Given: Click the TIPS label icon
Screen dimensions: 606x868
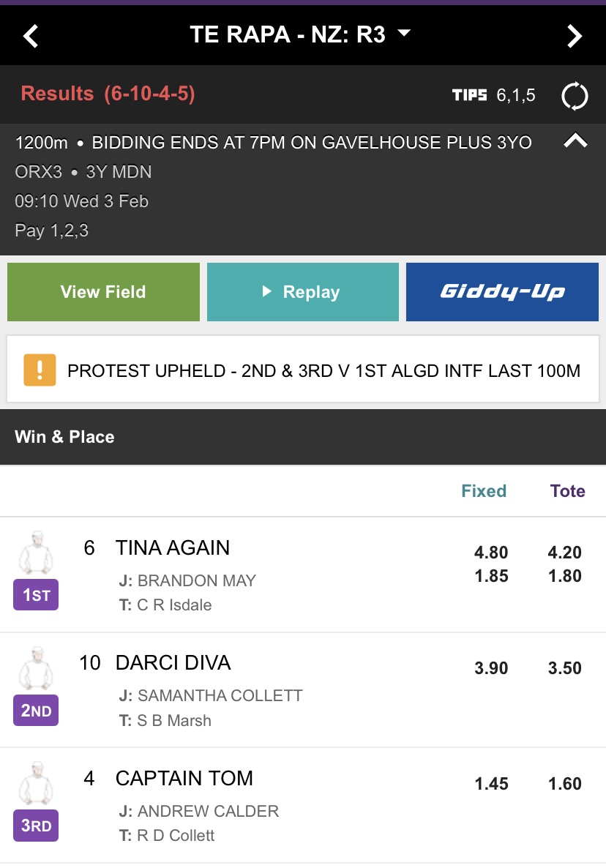Looking at the screenshot, I should [469, 96].
